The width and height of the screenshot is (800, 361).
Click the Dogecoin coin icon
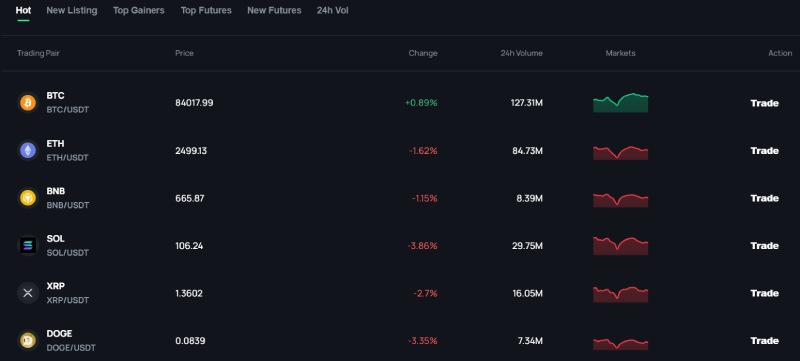(28, 340)
